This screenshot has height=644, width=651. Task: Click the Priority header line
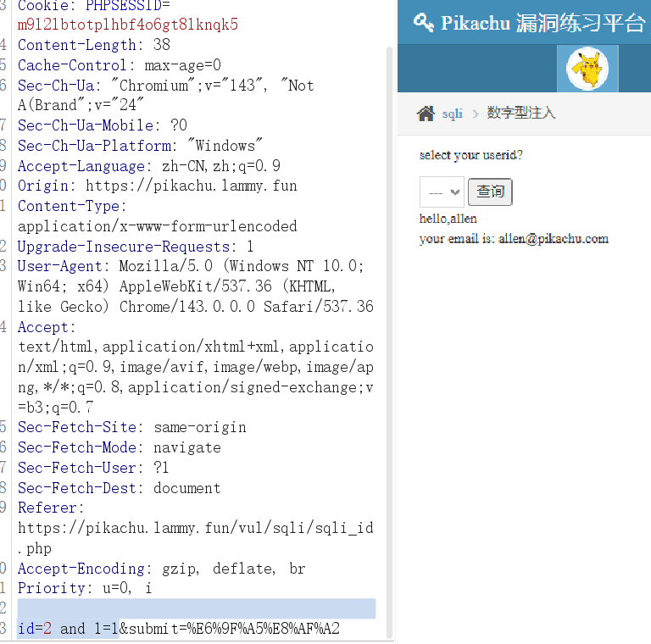point(85,588)
